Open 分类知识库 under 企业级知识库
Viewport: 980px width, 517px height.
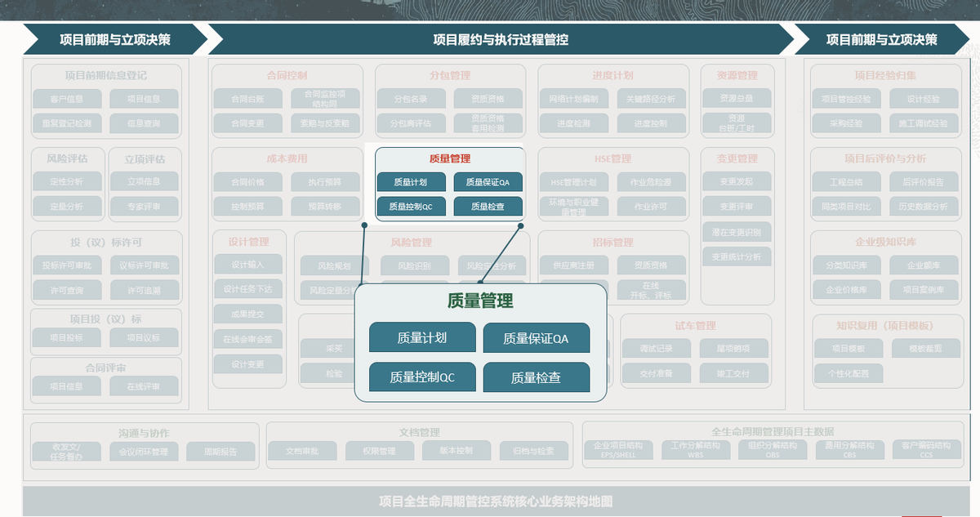point(846,265)
